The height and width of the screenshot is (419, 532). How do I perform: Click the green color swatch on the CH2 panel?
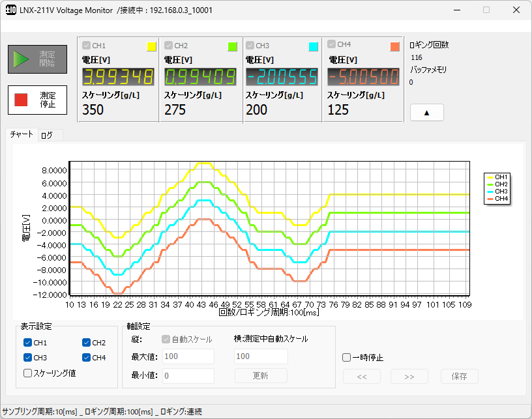pos(233,46)
